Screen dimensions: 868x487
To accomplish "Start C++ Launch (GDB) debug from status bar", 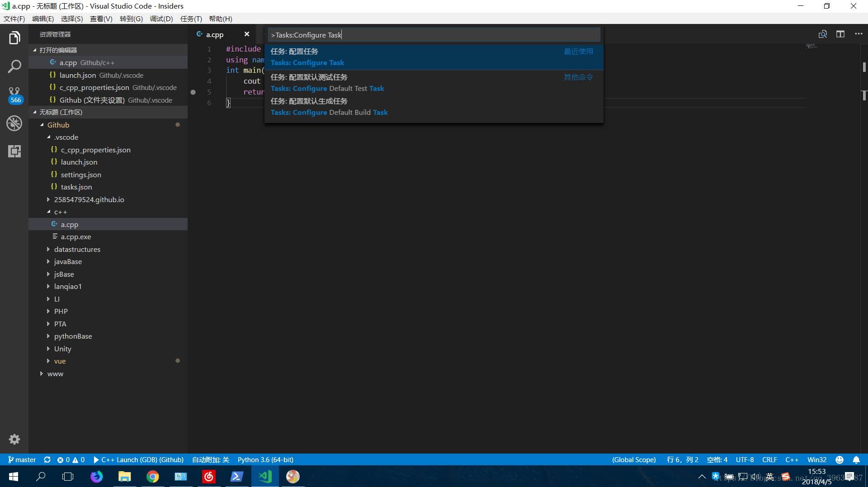I will click(138, 459).
